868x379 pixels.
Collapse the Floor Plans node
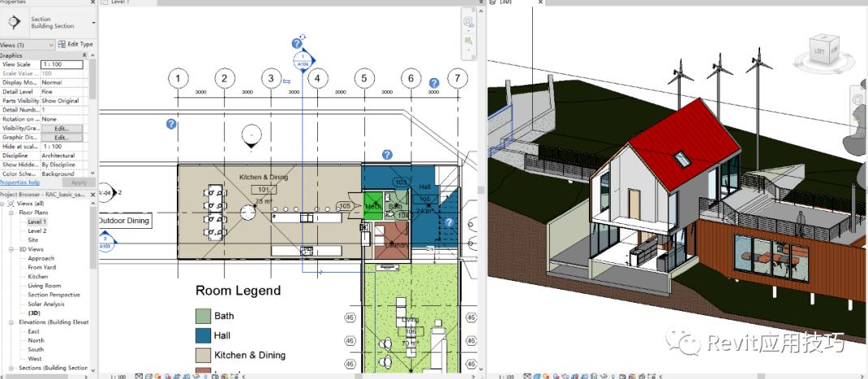11,213
